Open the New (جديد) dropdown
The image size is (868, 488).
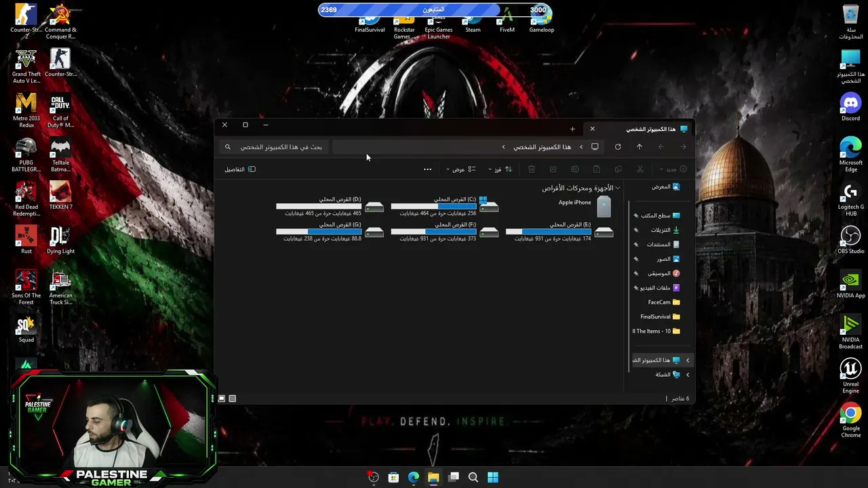click(x=673, y=169)
